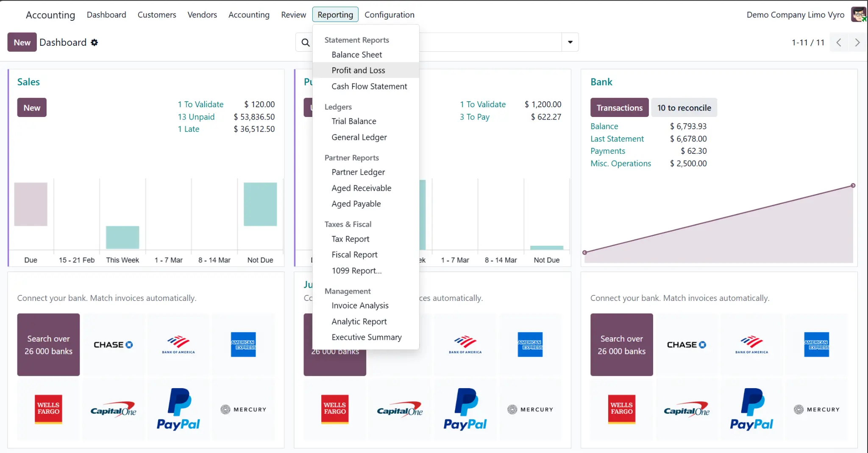Click the search magnifier icon
The width and height of the screenshot is (868, 453).
(305, 42)
